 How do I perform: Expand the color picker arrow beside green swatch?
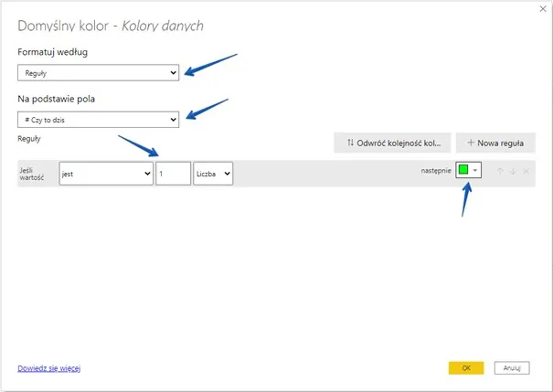[x=475, y=172]
